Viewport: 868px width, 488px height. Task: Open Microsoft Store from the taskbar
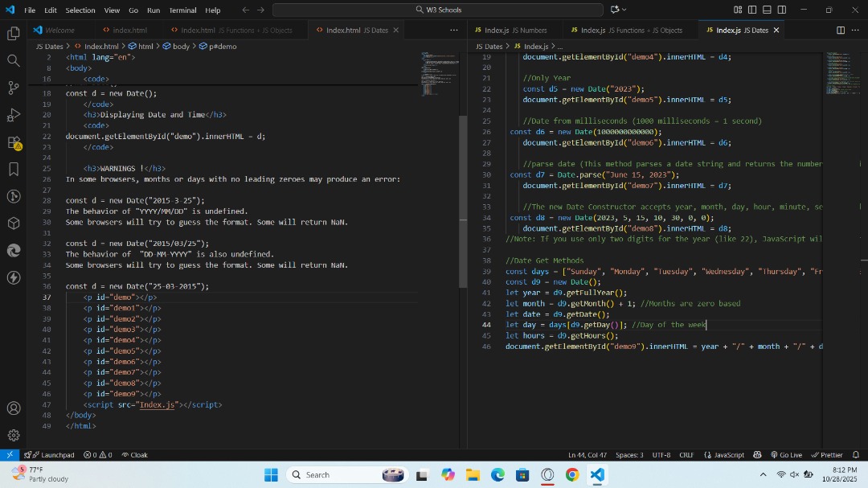[x=522, y=474]
